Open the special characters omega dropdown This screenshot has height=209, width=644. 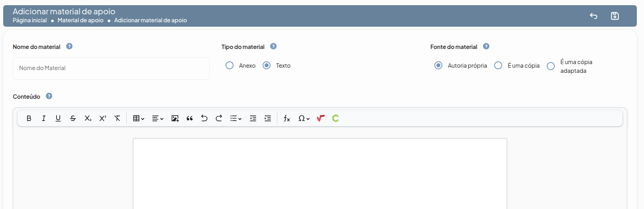[304, 118]
